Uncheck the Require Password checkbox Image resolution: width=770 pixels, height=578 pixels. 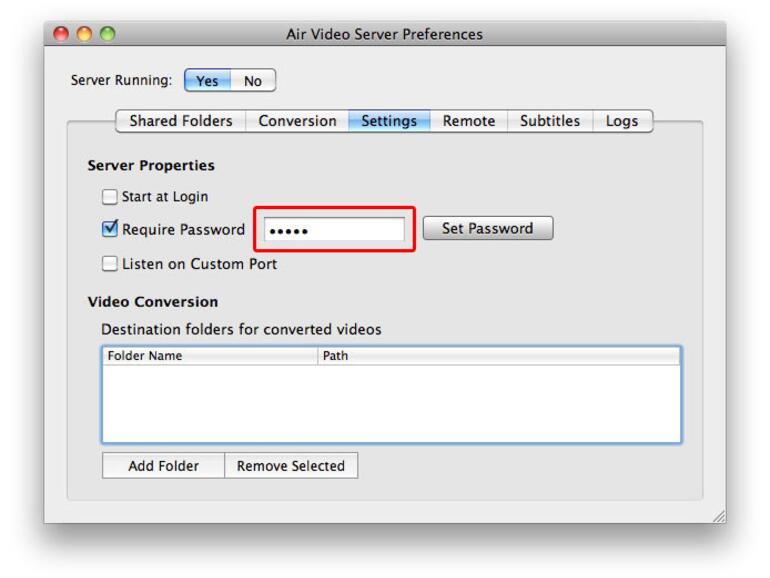point(110,229)
